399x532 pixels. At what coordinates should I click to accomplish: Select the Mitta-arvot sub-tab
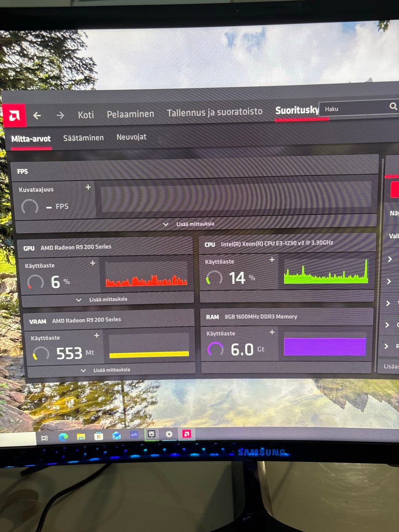pyautogui.click(x=31, y=139)
